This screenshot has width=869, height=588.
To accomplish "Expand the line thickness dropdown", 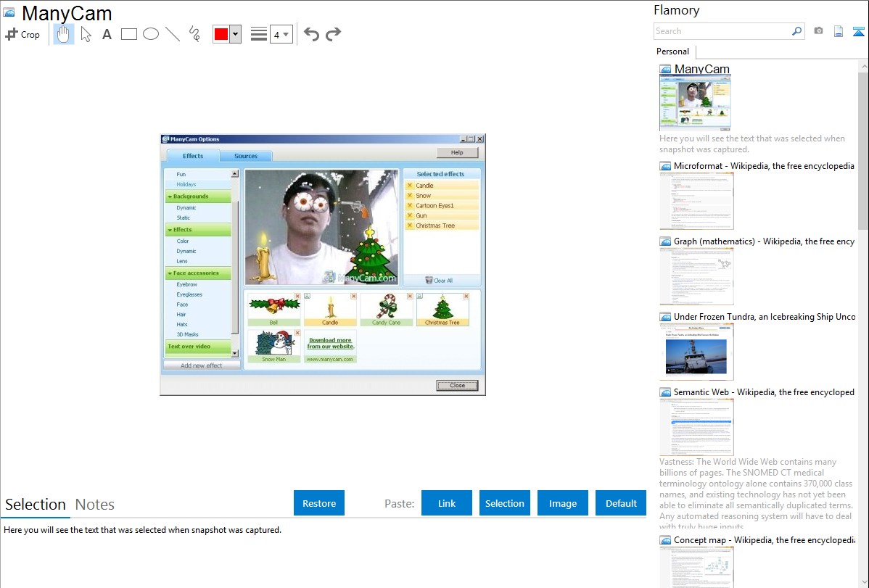I will click(x=281, y=34).
